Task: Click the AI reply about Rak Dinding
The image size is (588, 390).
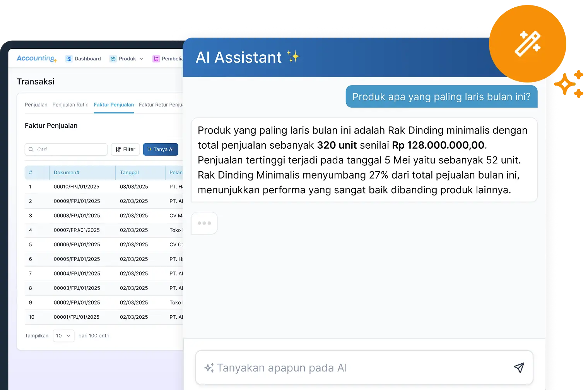Action: click(x=364, y=160)
